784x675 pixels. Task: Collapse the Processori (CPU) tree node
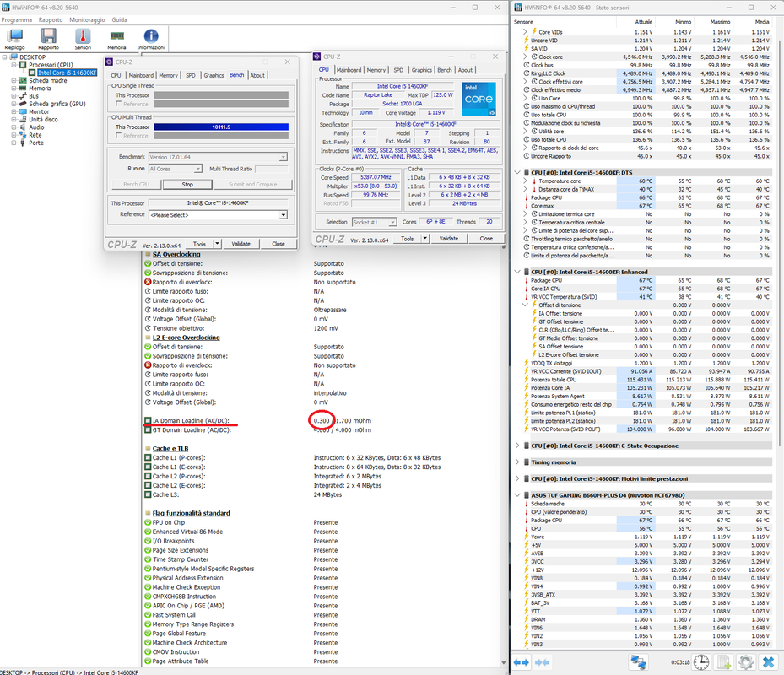click(14, 65)
